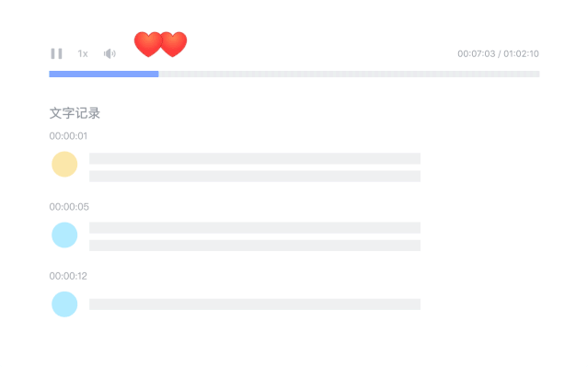
Task: Jump ahead on the grey unplayed progress track
Action: point(349,74)
